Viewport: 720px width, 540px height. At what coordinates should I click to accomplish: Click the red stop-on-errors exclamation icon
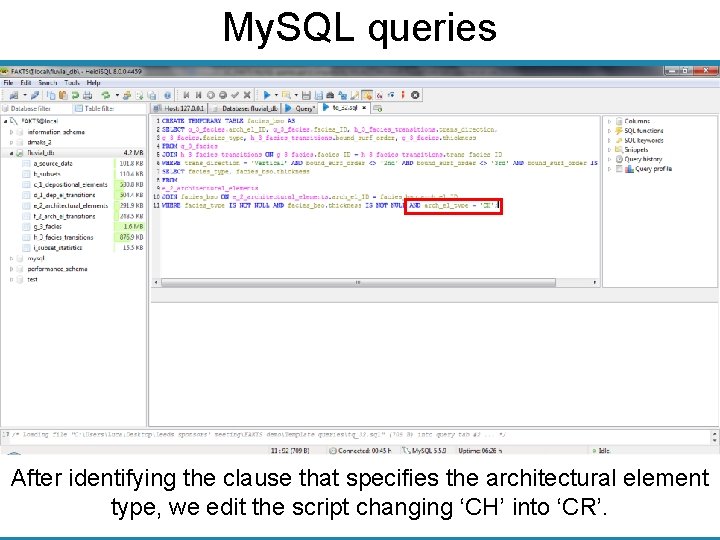pyautogui.click(x=403, y=95)
